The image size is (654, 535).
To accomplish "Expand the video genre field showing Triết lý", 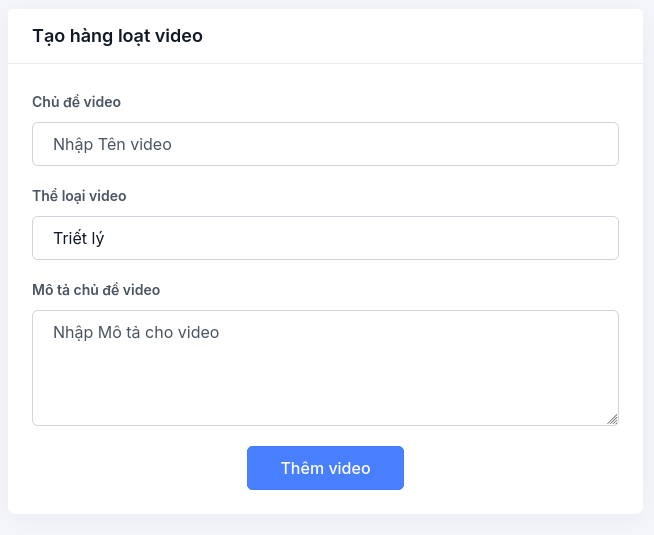I will coord(325,238).
